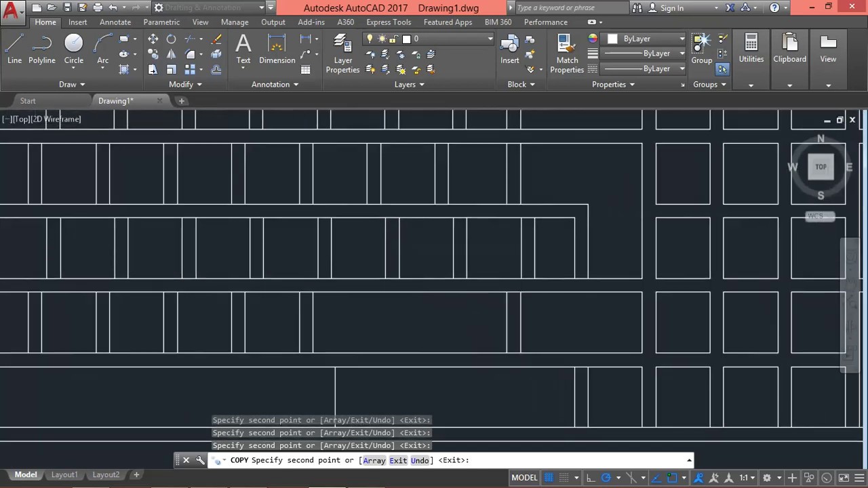Open Layer Properties manager
The width and height of the screenshot is (868, 488).
click(343, 54)
